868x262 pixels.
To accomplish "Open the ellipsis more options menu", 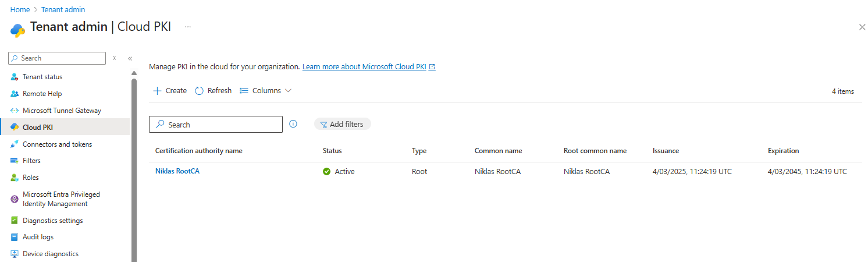I will coord(188,27).
